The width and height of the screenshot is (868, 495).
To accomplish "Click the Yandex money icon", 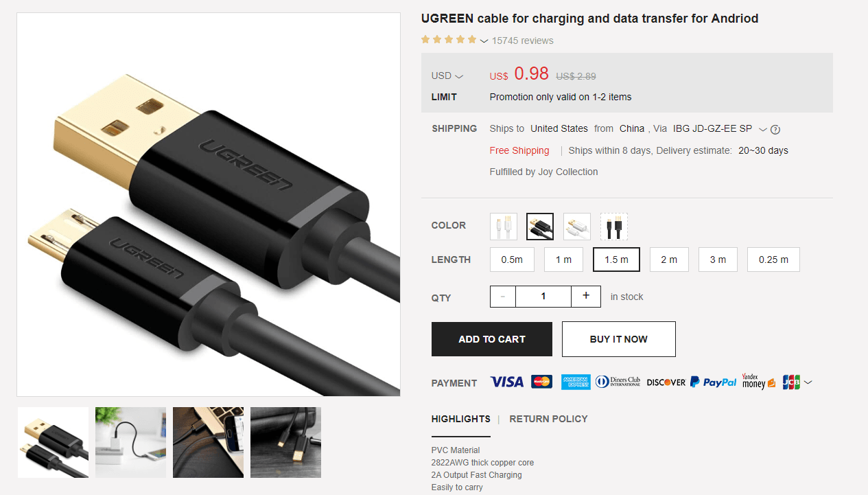I will (759, 382).
